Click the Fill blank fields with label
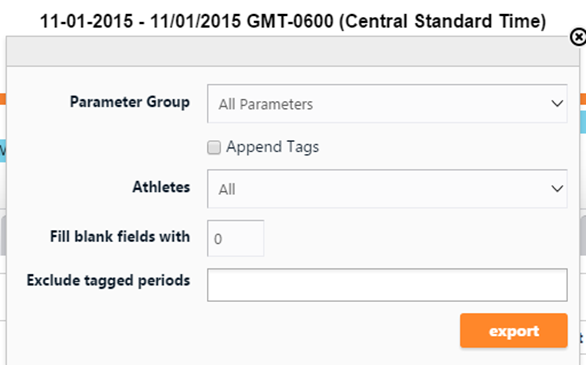The width and height of the screenshot is (586, 365). tap(120, 236)
